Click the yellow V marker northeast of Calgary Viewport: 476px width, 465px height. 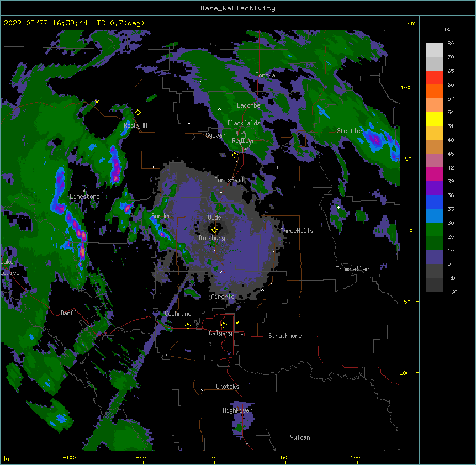coord(237,323)
